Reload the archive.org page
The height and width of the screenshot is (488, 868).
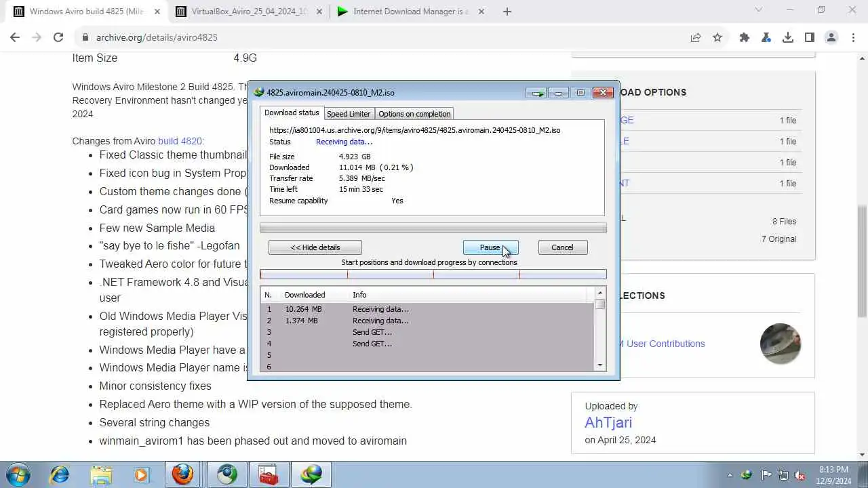click(x=58, y=37)
